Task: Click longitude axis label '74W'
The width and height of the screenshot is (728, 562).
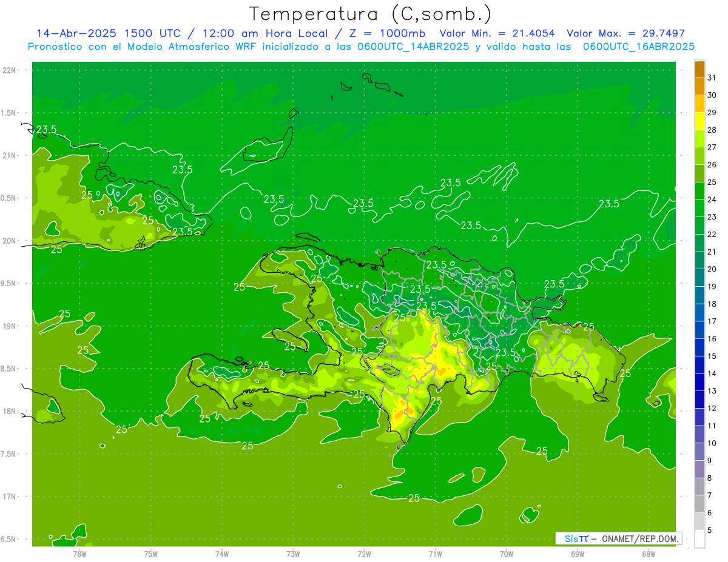Action: (x=221, y=554)
